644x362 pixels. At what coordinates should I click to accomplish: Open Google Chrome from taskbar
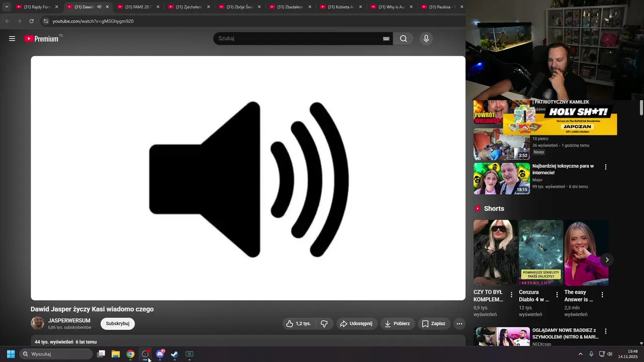click(130, 354)
